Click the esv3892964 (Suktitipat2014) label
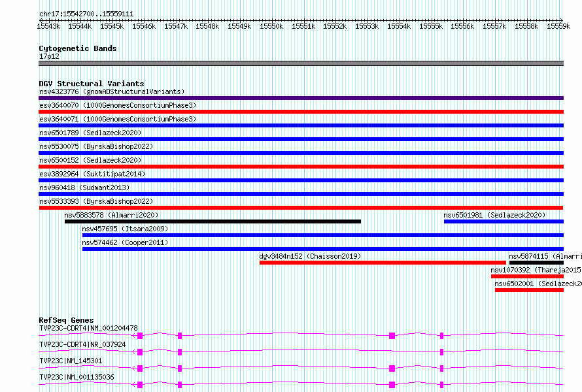Viewport: 582px width, 392px height. [x=92, y=174]
